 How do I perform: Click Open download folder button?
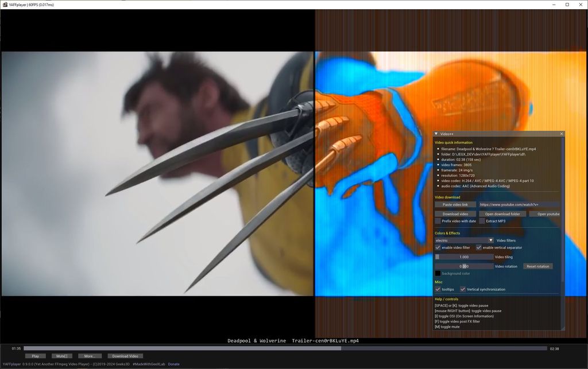click(x=502, y=214)
